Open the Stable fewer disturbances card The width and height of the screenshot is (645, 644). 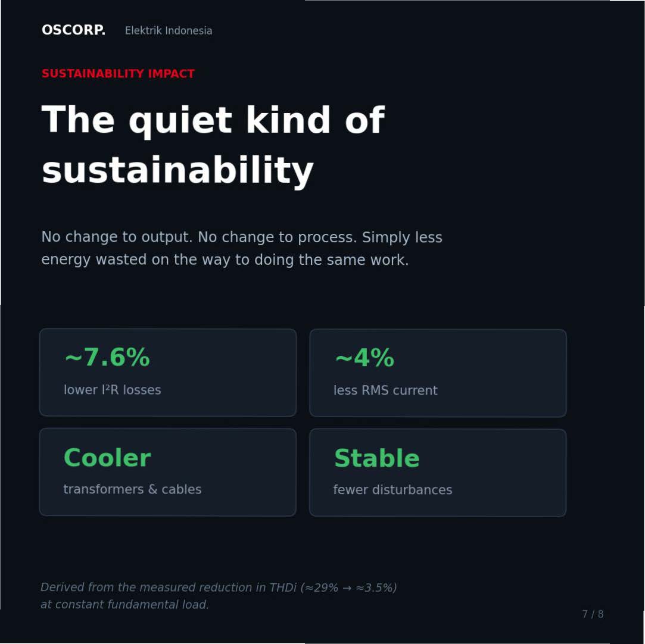pyautogui.click(x=438, y=472)
